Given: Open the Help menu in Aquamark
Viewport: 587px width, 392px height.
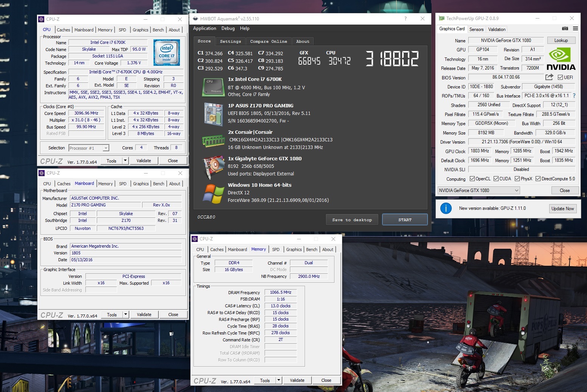Looking at the screenshot, I should point(245,28).
